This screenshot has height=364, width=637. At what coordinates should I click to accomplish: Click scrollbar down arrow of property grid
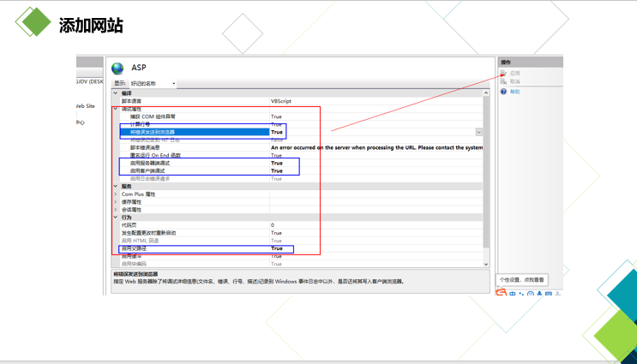pyautogui.click(x=486, y=264)
